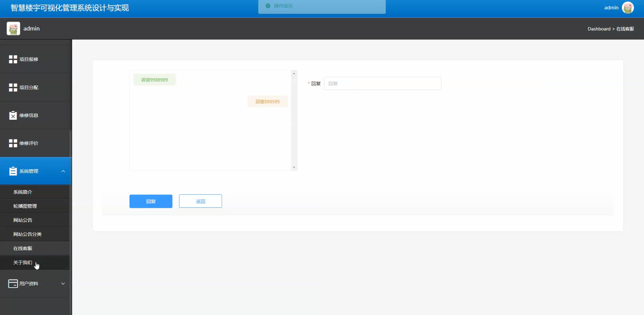Click the chat scrollbar down arrow
The image size is (644, 315).
[294, 167]
